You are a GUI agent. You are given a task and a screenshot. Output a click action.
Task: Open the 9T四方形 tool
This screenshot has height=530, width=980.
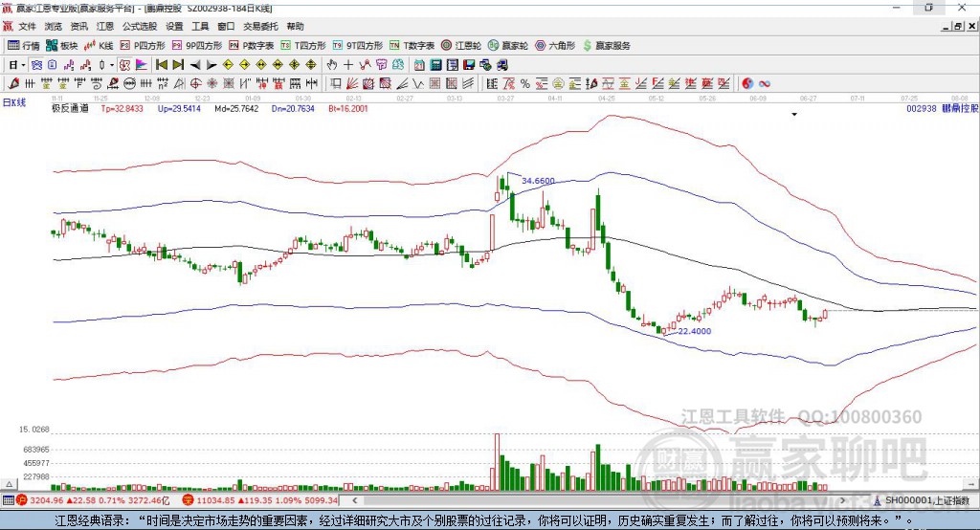coord(358,46)
